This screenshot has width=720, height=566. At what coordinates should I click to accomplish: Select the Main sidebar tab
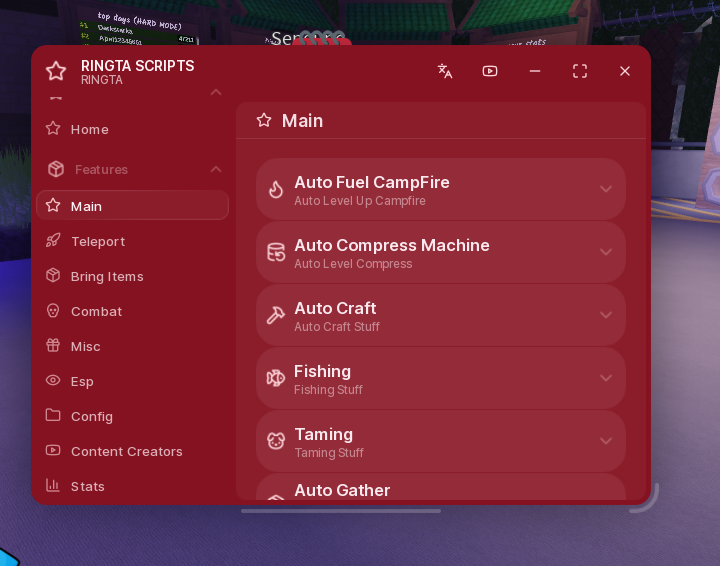pos(132,205)
